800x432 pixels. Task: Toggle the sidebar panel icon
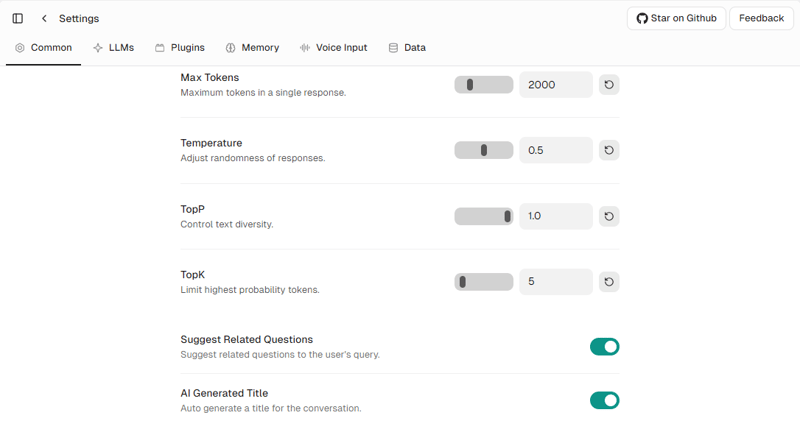click(18, 18)
